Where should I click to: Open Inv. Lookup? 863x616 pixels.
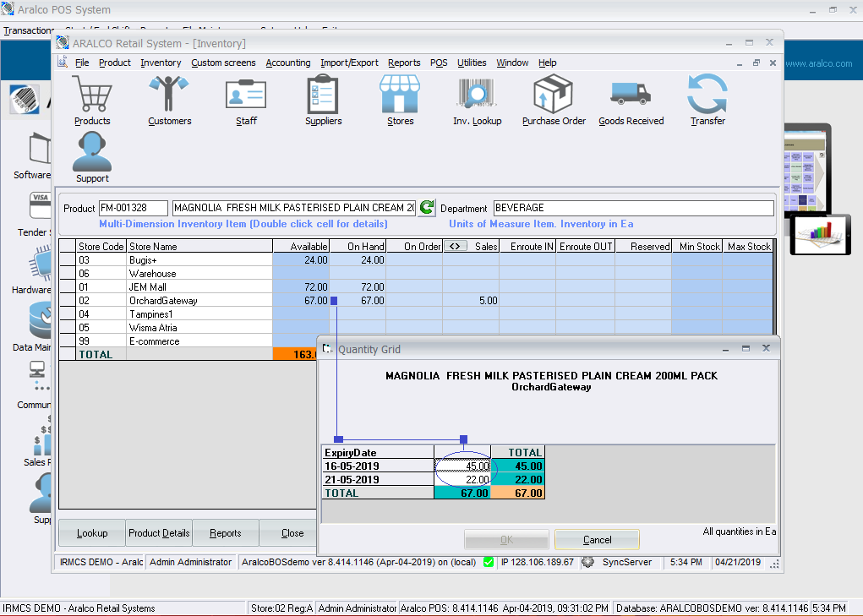tap(476, 97)
